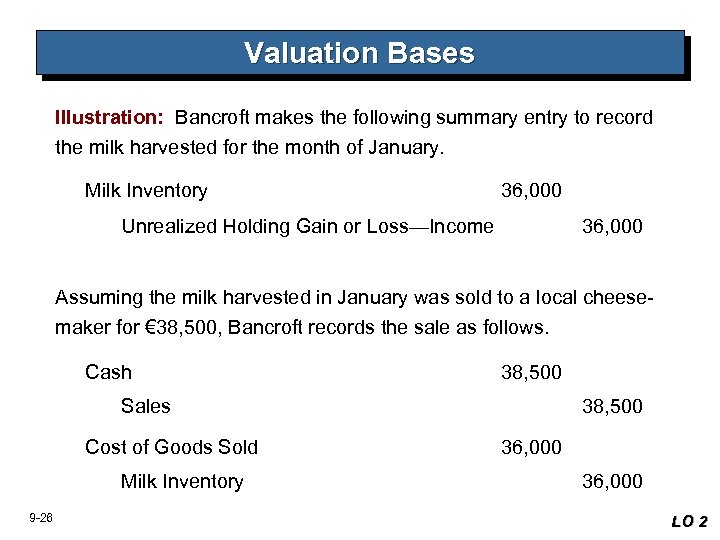Image resolution: width=720 pixels, height=540 pixels.
Task: Select the 38,500 credit amount for Sales
Action: (x=612, y=407)
